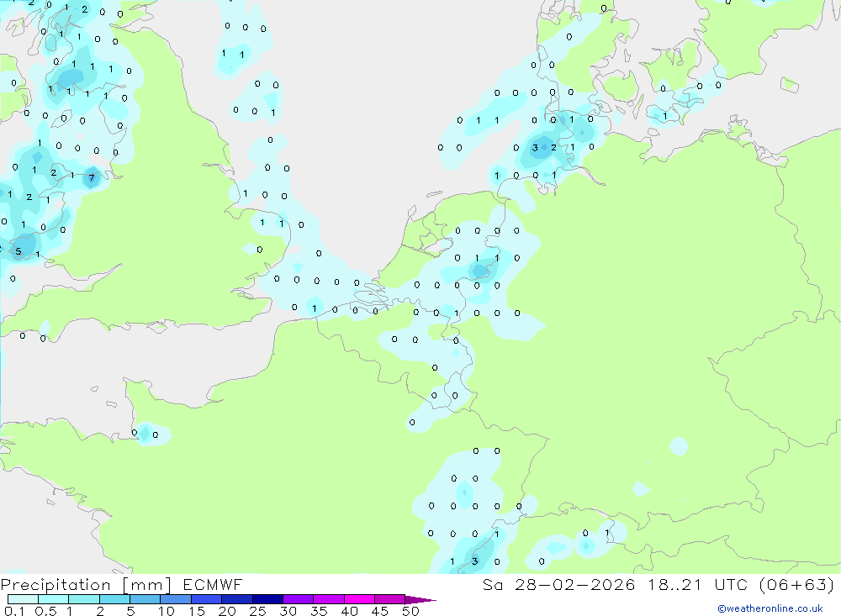The image size is (841, 616).
Task: Open the weatheronline.co.uk copyright link
Action: click(x=770, y=608)
